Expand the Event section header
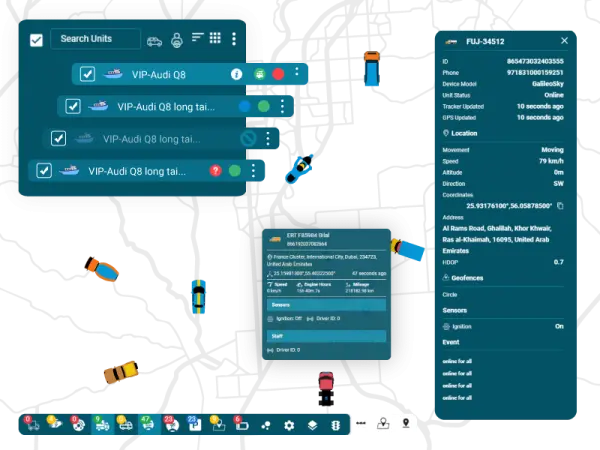The width and height of the screenshot is (600, 450). 451,342
